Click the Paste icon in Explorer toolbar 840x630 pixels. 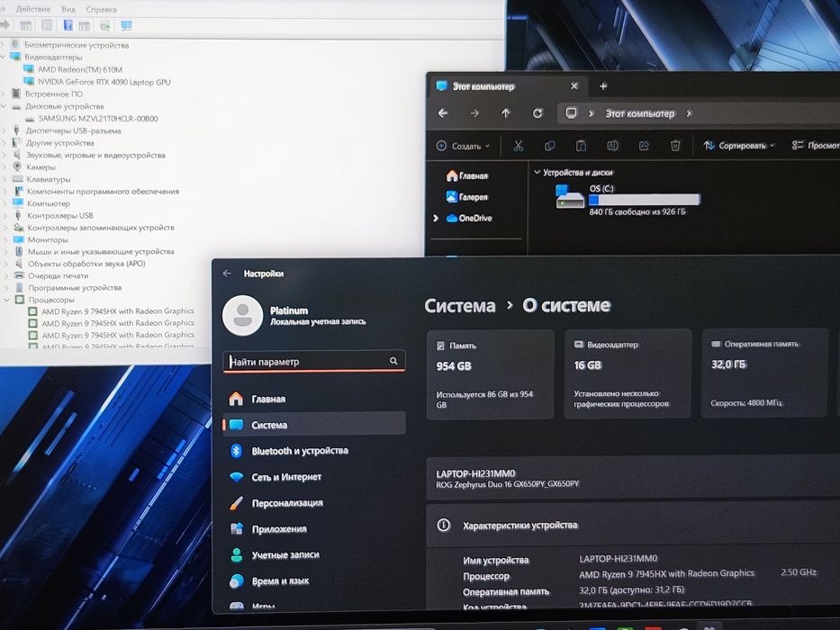pyautogui.click(x=581, y=146)
